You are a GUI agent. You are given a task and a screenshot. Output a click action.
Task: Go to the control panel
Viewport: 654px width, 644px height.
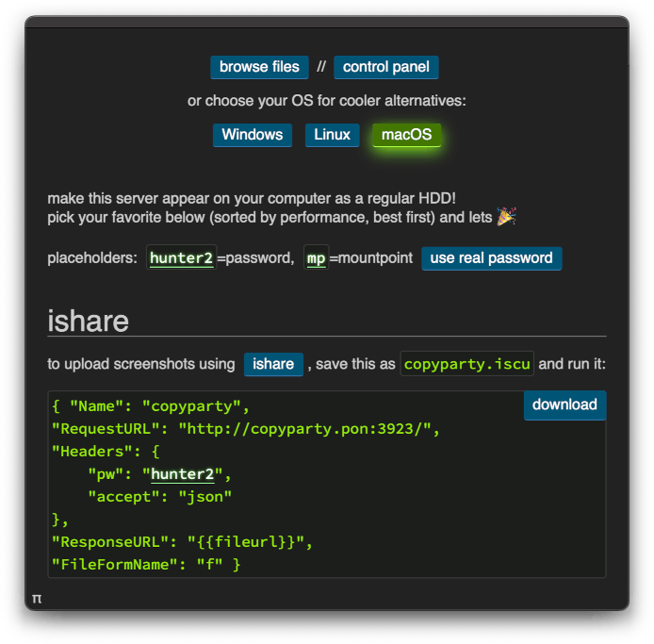tap(385, 67)
